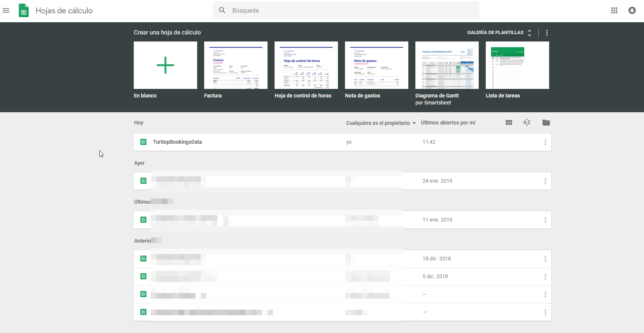The width and height of the screenshot is (644, 333).
Task: Click the Hojas de cálculo title
Action: point(64,10)
